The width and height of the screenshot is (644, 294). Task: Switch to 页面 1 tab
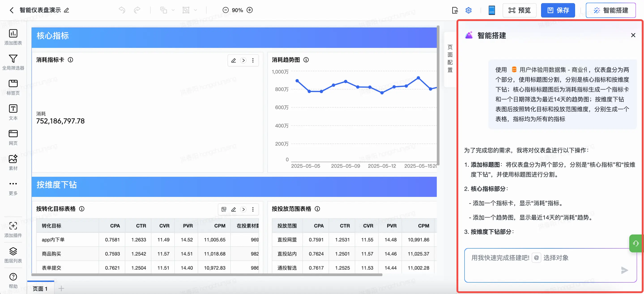coord(40,288)
